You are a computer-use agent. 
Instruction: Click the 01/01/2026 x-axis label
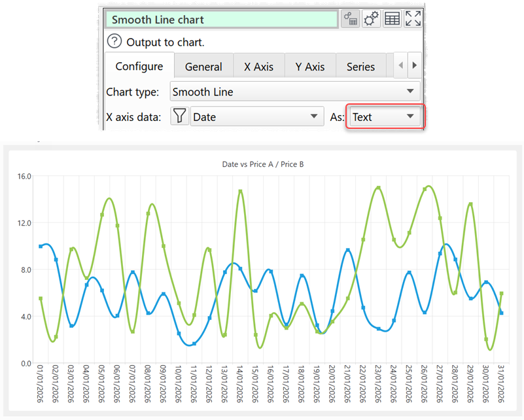[41, 383]
